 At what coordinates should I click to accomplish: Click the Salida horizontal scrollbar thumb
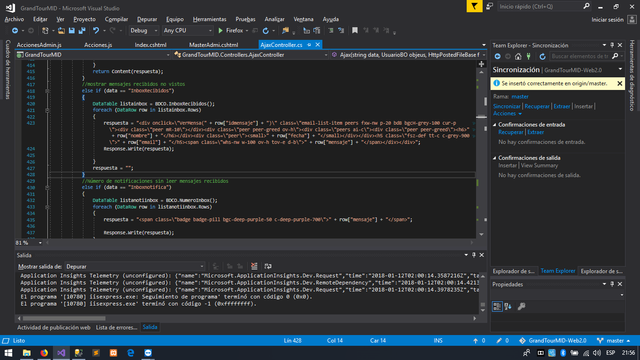(64, 318)
